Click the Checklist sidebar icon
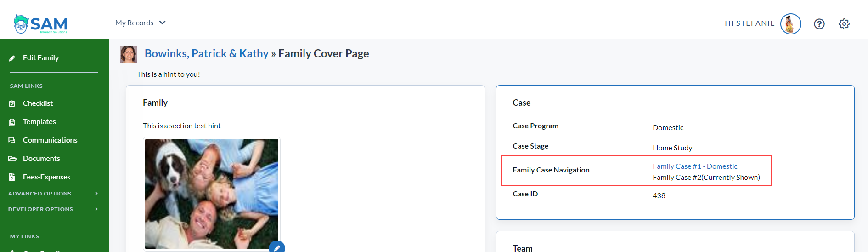 click(x=12, y=104)
